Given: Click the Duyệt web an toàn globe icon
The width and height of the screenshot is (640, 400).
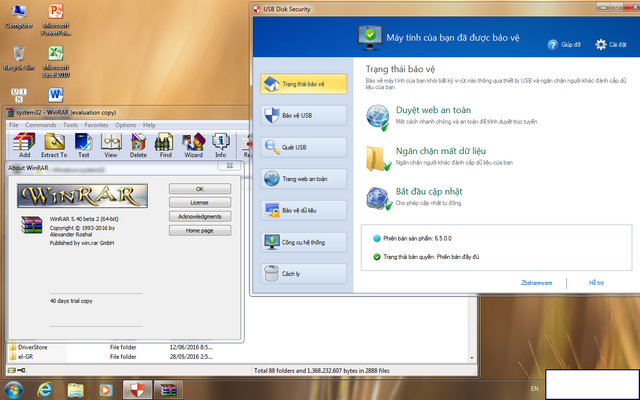Looking at the screenshot, I should click(378, 118).
